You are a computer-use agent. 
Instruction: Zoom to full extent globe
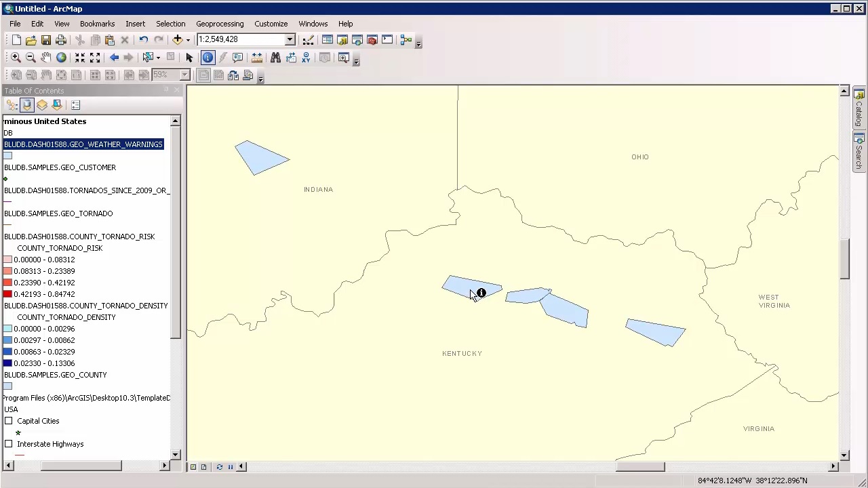61,58
